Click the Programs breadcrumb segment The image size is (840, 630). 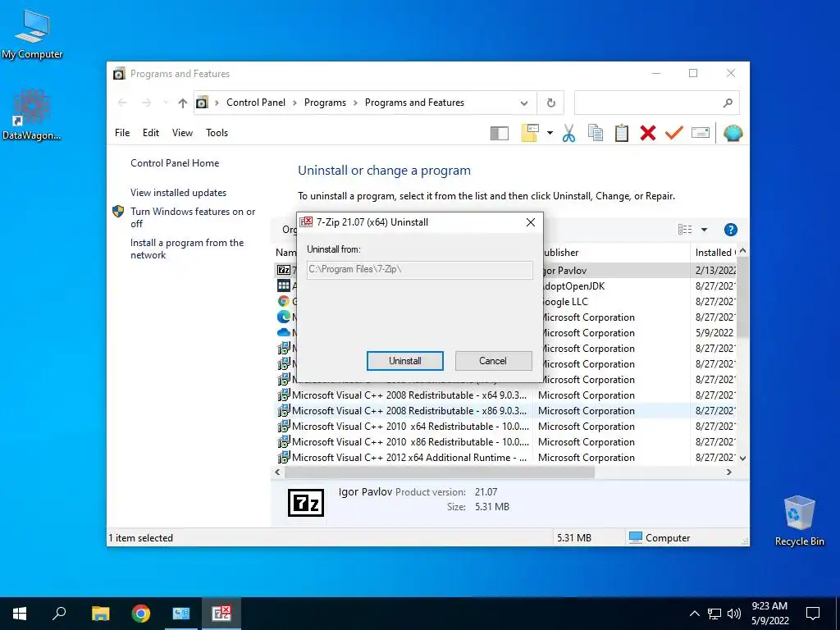[x=325, y=103]
